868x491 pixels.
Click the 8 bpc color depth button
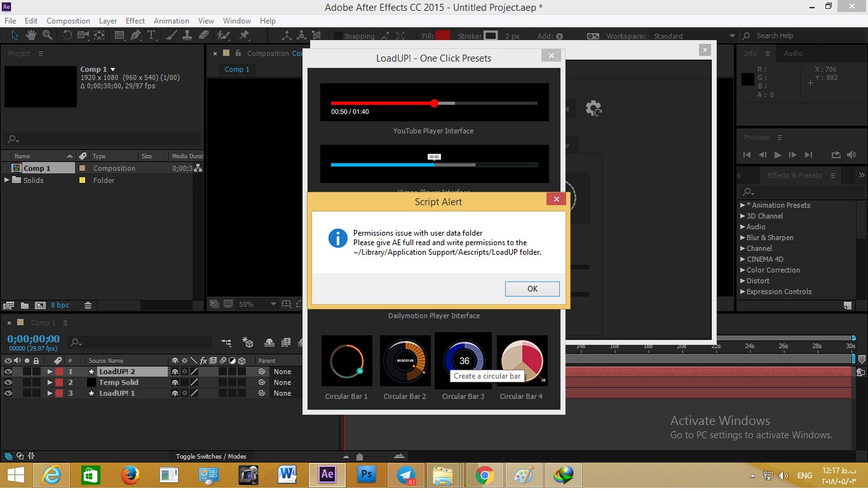61,306
